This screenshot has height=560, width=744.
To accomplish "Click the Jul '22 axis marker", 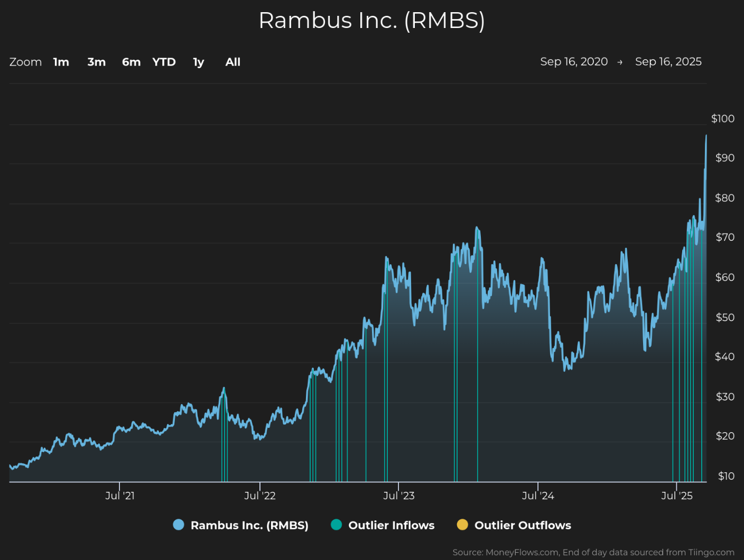I will click(260, 496).
